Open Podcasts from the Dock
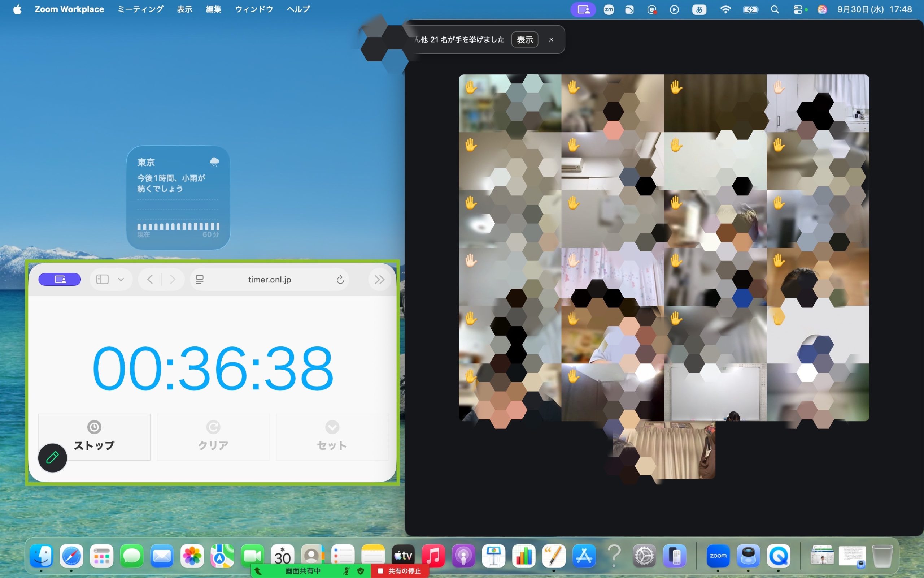The image size is (924, 578). point(463,556)
